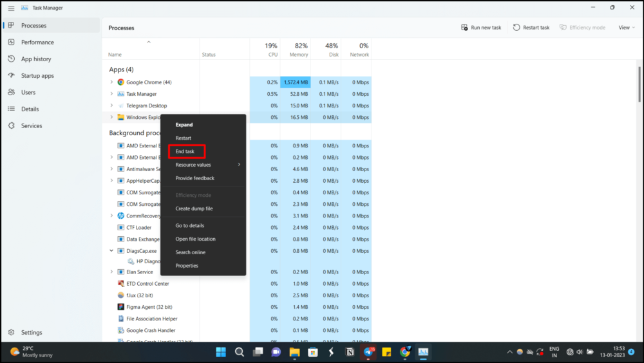This screenshot has height=363, width=644.
Task: Open the Services page
Action: tap(32, 126)
